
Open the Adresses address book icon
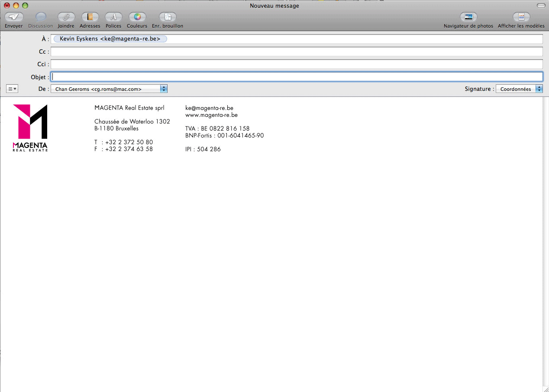tap(90, 17)
